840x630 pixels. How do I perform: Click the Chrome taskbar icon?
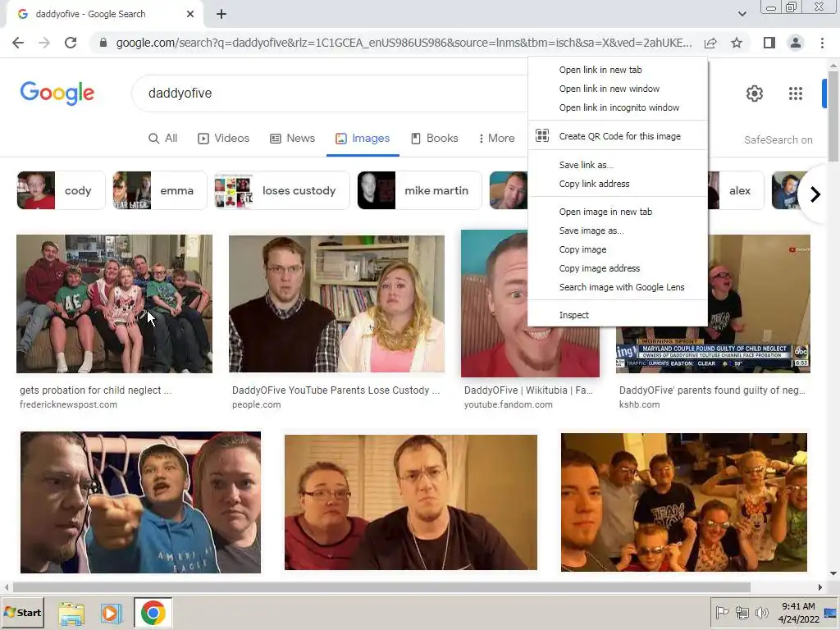pos(153,614)
